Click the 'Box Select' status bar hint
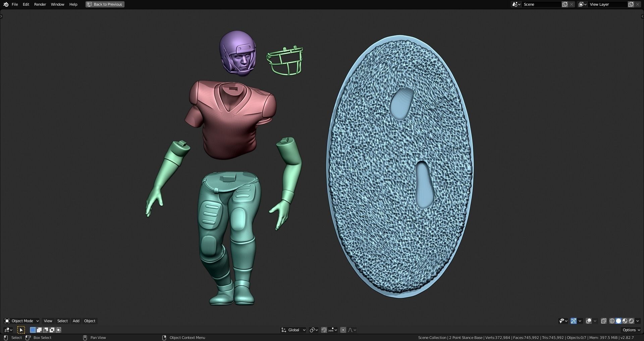 (42, 338)
